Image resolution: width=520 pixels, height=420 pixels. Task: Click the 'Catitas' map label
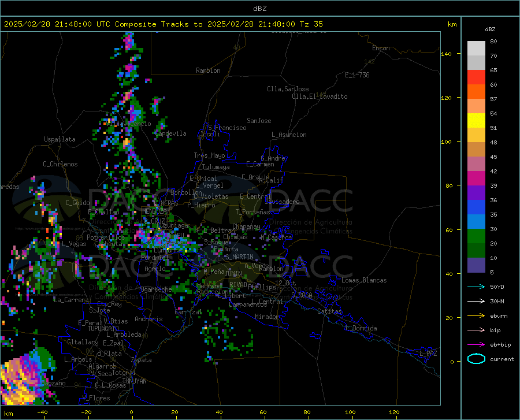(330, 311)
